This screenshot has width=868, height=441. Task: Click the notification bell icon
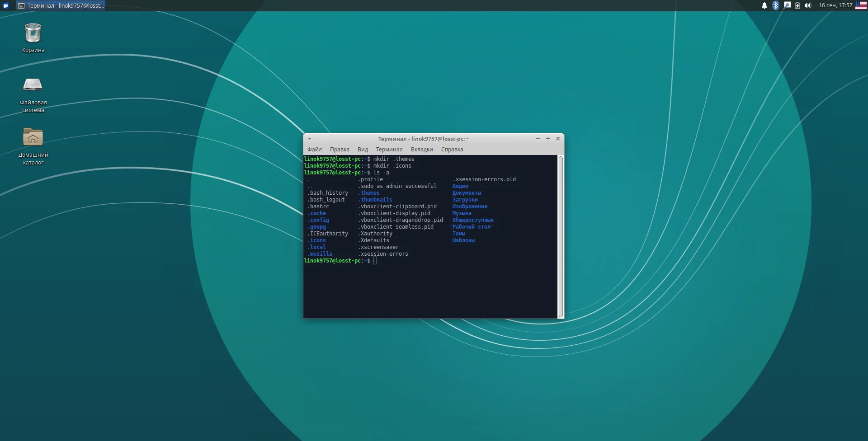coord(764,5)
